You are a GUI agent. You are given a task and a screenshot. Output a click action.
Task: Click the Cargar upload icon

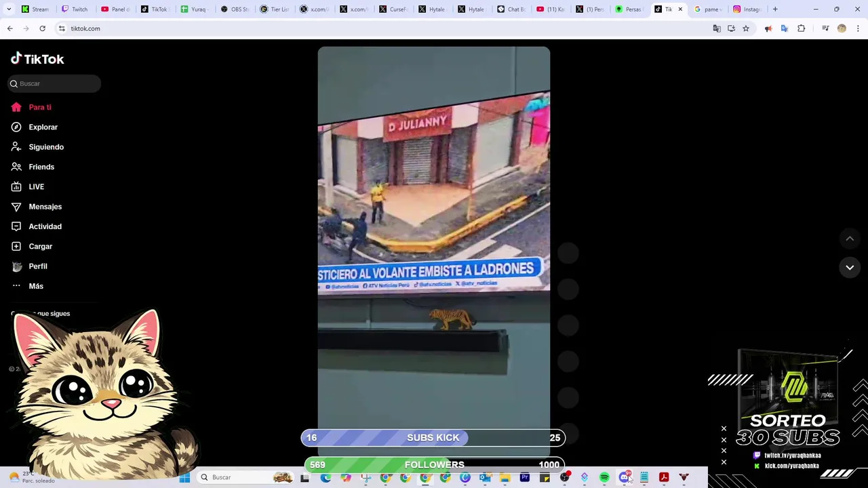(x=16, y=246)
